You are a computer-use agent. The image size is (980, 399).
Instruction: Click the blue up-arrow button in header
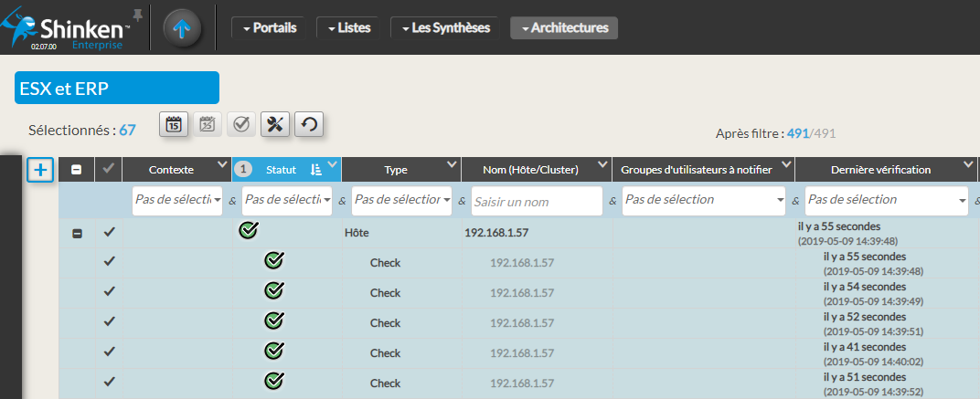coord(182,28)
